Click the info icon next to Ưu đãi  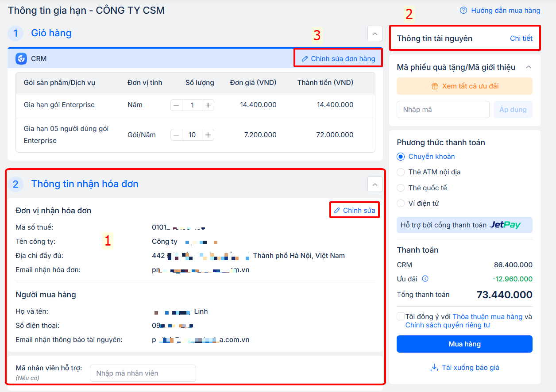[425, 279]
